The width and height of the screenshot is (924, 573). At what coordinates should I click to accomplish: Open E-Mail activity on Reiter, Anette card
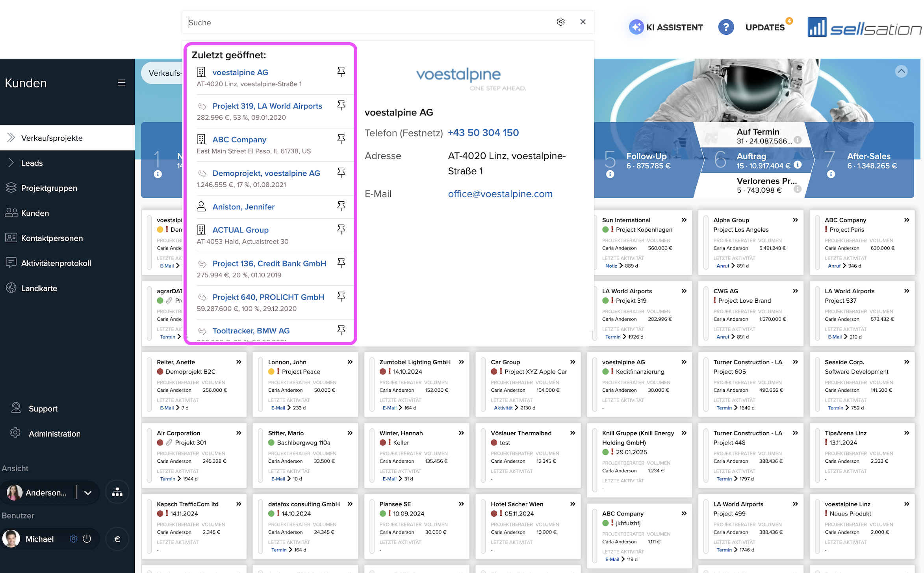coord(167,408)
